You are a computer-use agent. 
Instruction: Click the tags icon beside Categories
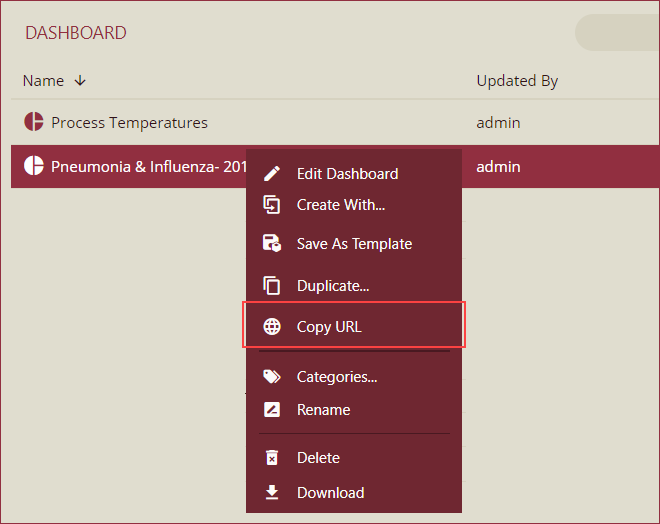tap(272, 376)
